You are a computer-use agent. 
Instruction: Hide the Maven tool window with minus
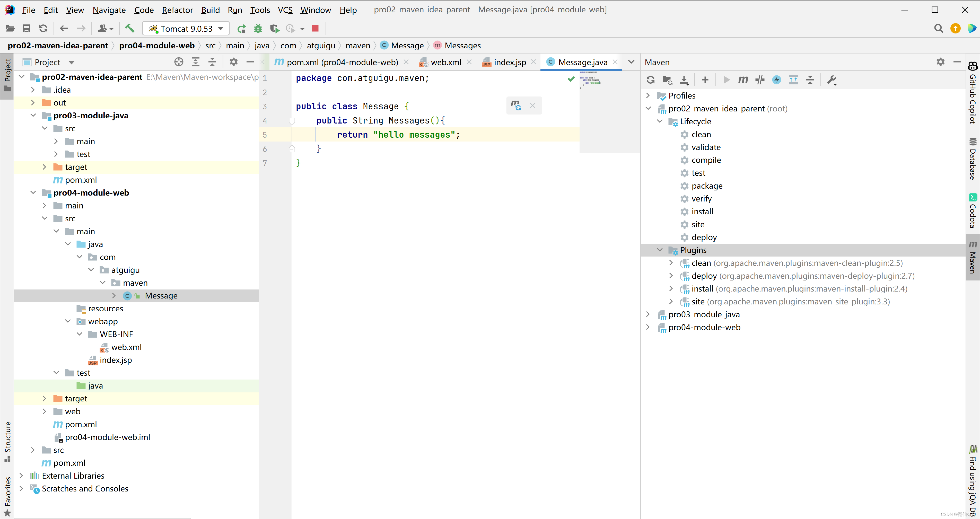click(957, 62)
